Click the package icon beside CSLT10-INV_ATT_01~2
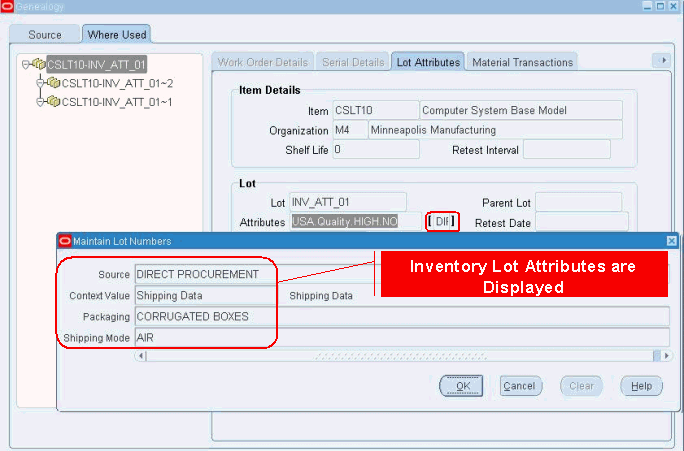Image resolution: width=684 pixels, height=451 pixels. click(x=54, y=82)
